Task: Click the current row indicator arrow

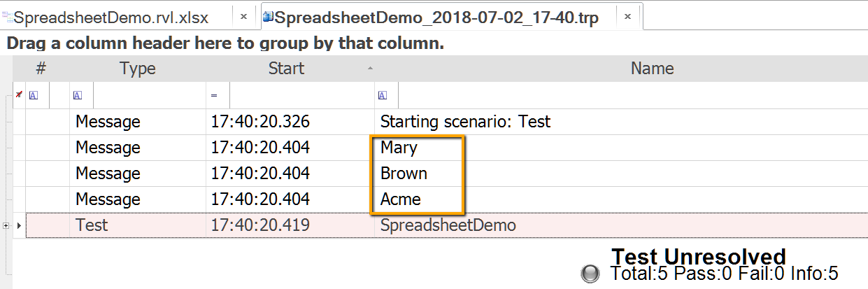Action: [19, 225]
